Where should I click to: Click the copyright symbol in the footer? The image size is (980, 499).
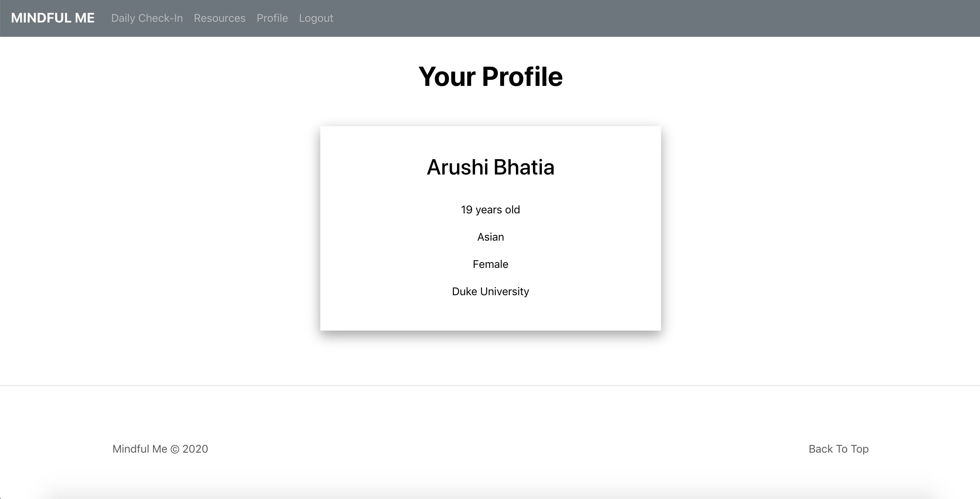click(x=174, y=449)
